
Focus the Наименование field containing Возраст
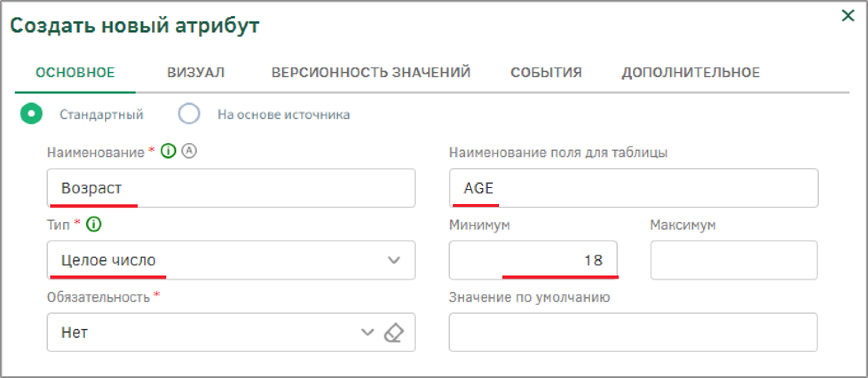pos(231,188)
